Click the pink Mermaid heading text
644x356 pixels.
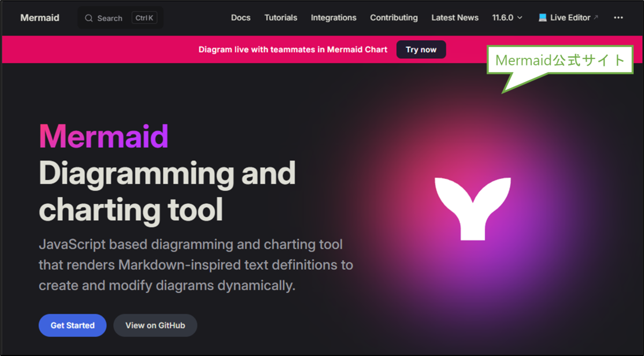pos(104,136)
